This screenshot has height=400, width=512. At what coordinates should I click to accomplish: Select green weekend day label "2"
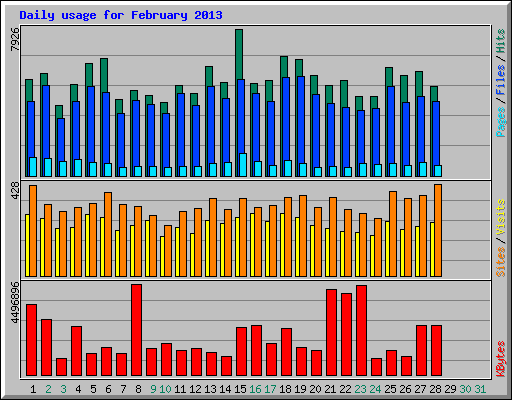tap(48, 389)
